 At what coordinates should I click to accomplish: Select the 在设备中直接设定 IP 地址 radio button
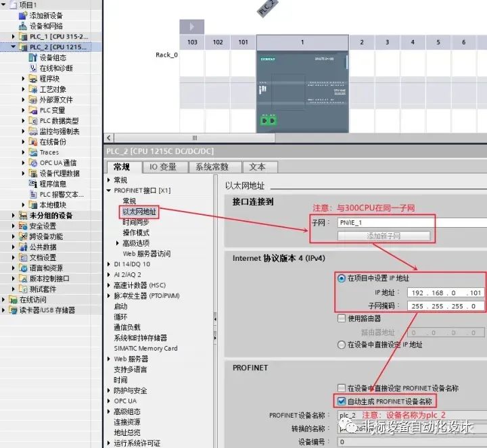342,345
